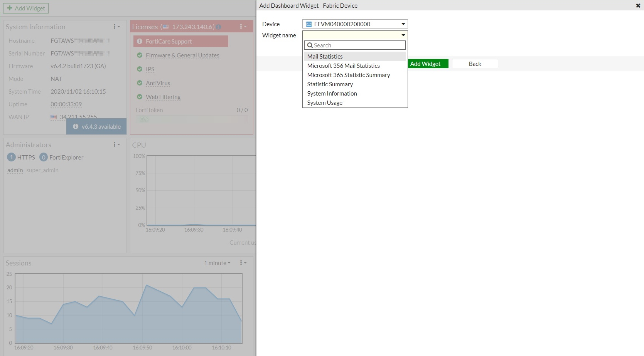The width and height of the screenshot is (644, 356).
Task: Click the Licenses server info icon
Action: click(219, 27)
